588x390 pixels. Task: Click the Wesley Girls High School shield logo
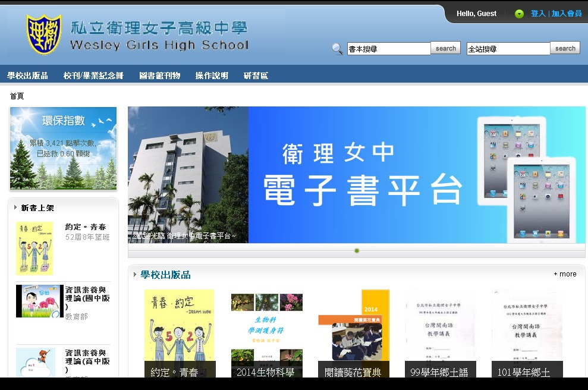44,34
